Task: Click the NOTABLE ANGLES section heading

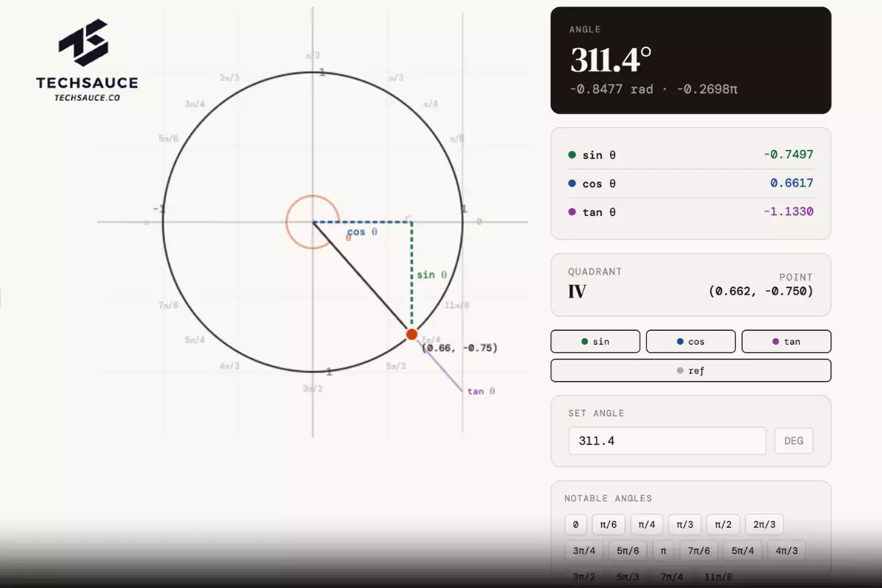Action: [x=609, y=498]
